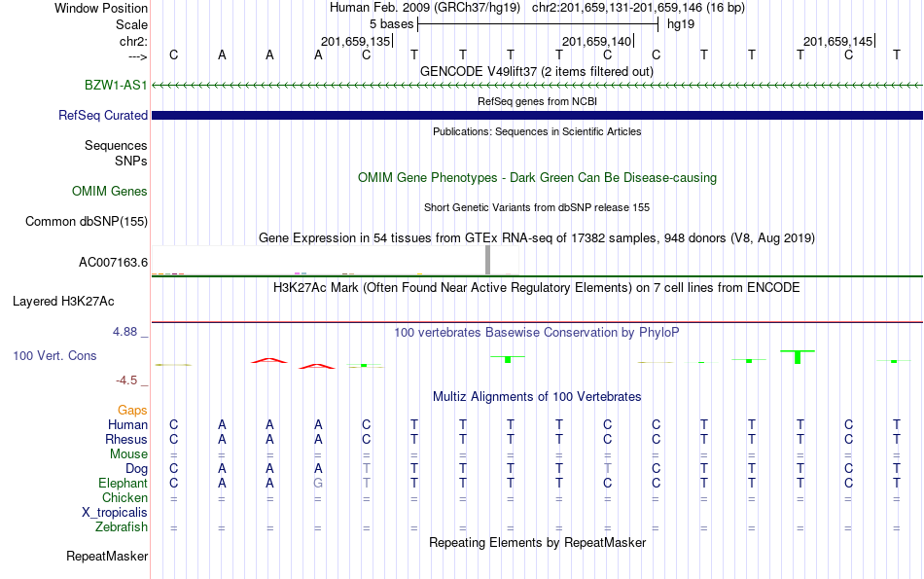Viewport: 924px width, 579px height.
Task: Open Short Genetic Variants dbSNP 155 title
Action: pyautogui.click(x=537, y=207)
